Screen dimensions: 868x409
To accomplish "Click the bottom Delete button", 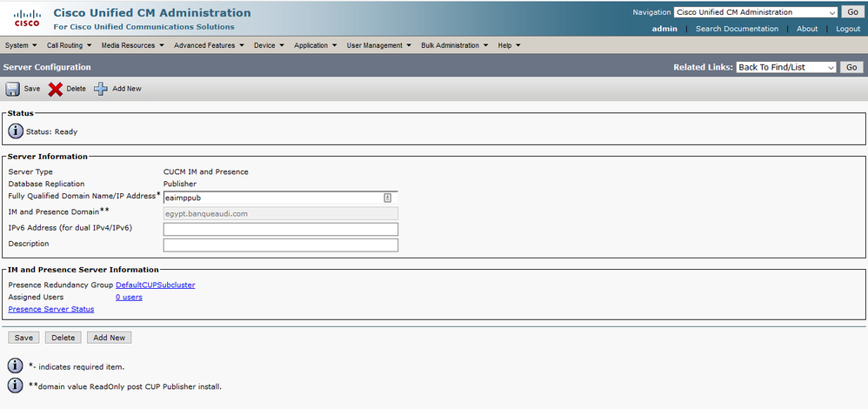I will tap(63, 338).
